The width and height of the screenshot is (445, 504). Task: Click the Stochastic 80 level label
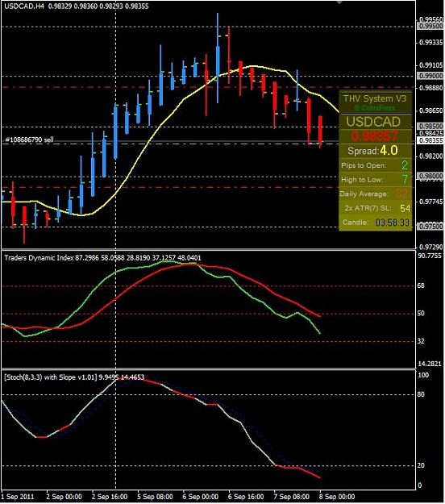[422, 394]
